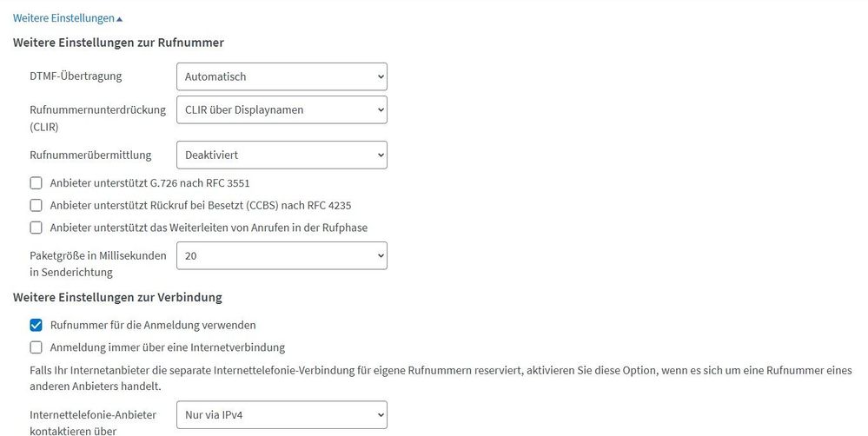Viewport: 868px width, 436px height.
Task: Open the DTMF-Übertragung dropdown
Action: click(281, 76)
